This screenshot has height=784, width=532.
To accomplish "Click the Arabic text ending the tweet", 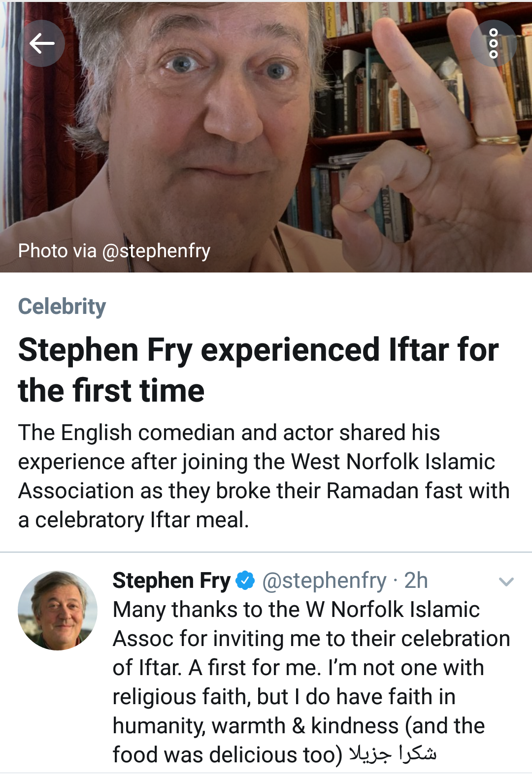I will [x=393, y=754].
